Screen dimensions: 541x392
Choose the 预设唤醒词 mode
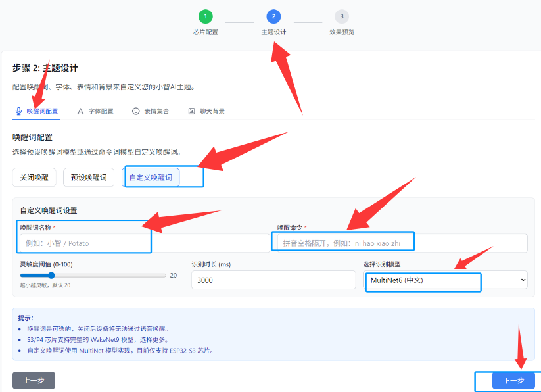[89, 178]
